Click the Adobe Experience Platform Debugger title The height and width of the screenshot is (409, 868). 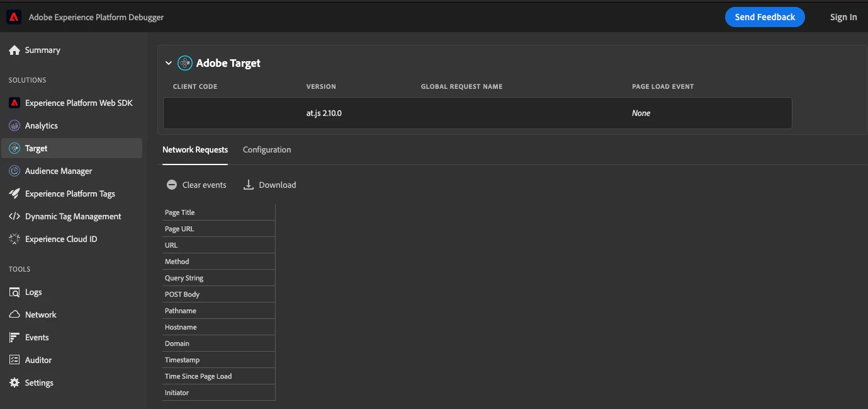point(96,17)
